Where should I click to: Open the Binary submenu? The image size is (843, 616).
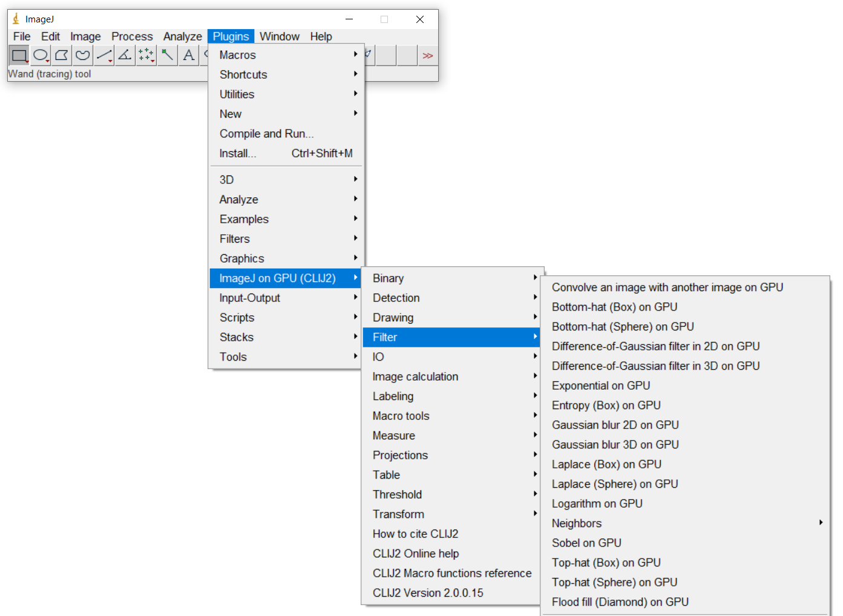click(x=451, y=278)
